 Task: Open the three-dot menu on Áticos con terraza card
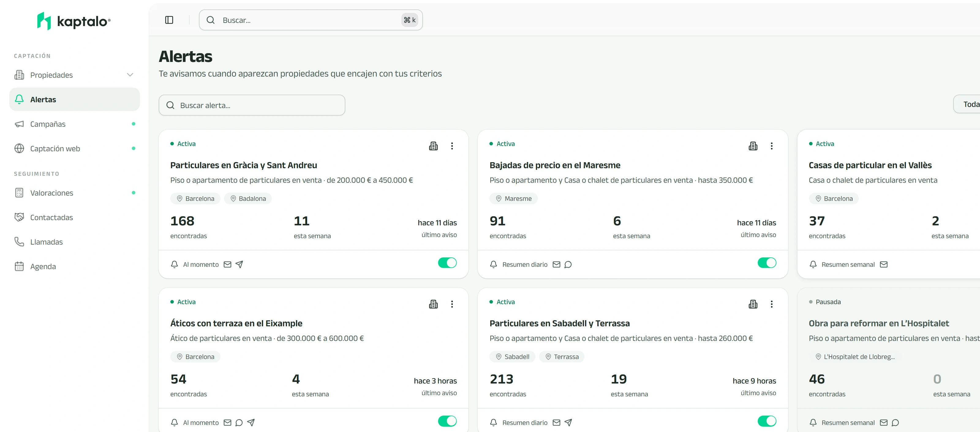452,304
